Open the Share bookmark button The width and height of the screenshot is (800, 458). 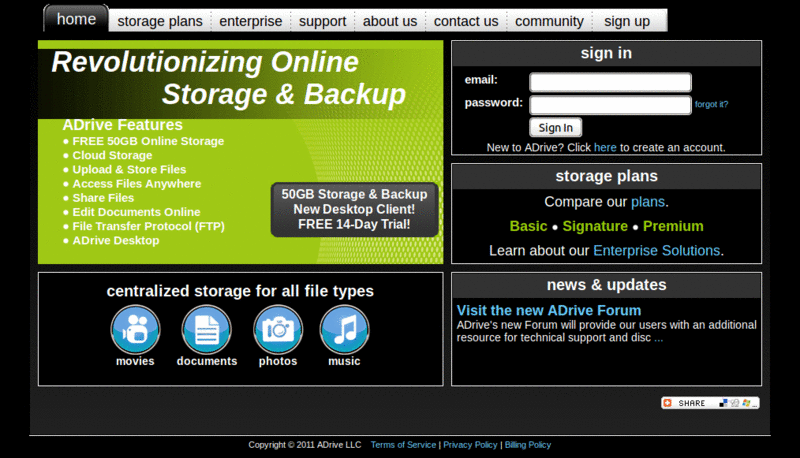(x=710, y=403)
